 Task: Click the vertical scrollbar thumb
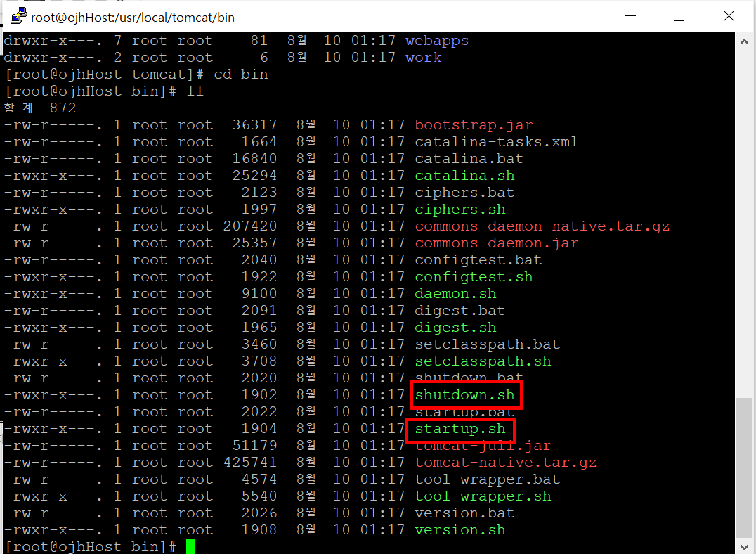coord(744,468)
